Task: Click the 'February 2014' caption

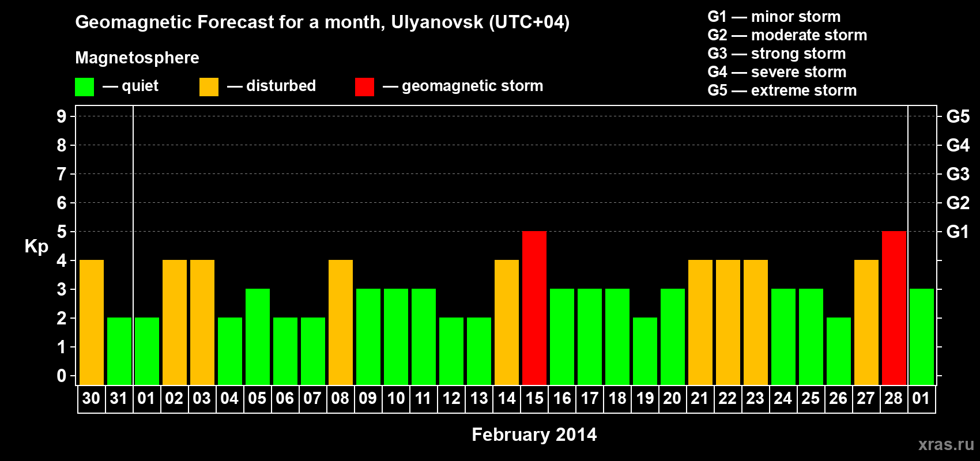Action: [x=534, y=434]
